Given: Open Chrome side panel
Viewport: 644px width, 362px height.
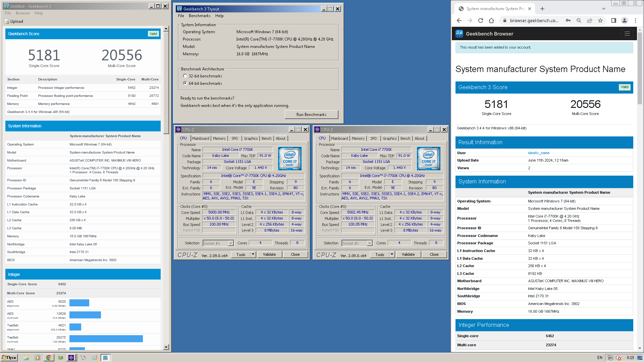Looking at the screenshot, I should tap(614, 20).
